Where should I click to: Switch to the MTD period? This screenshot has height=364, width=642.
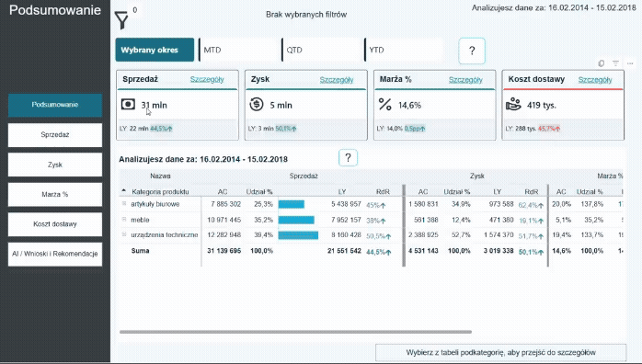239,50
